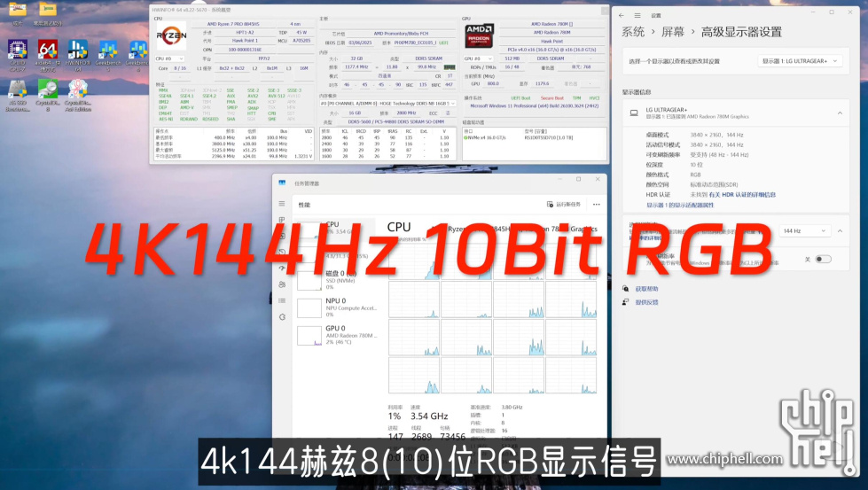Open Services page in Task Manager sidebar
The height and width of the screenshot is (490, 868).
[282, 317]
